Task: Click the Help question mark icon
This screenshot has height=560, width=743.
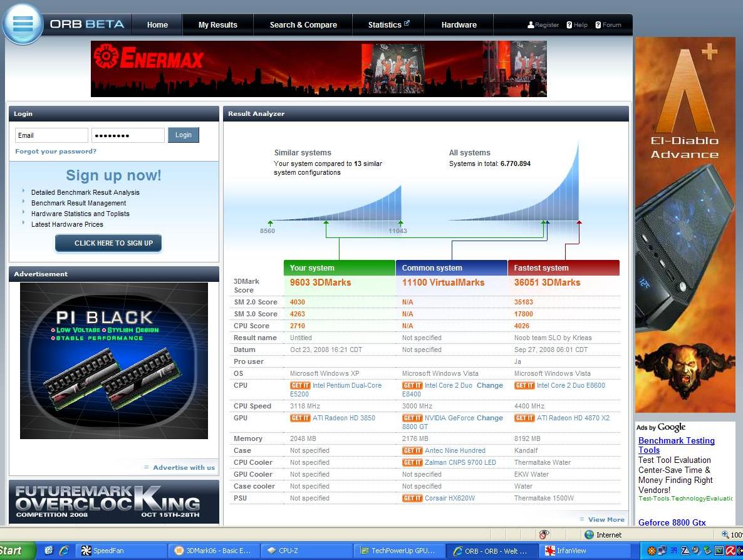Action: 569,24
